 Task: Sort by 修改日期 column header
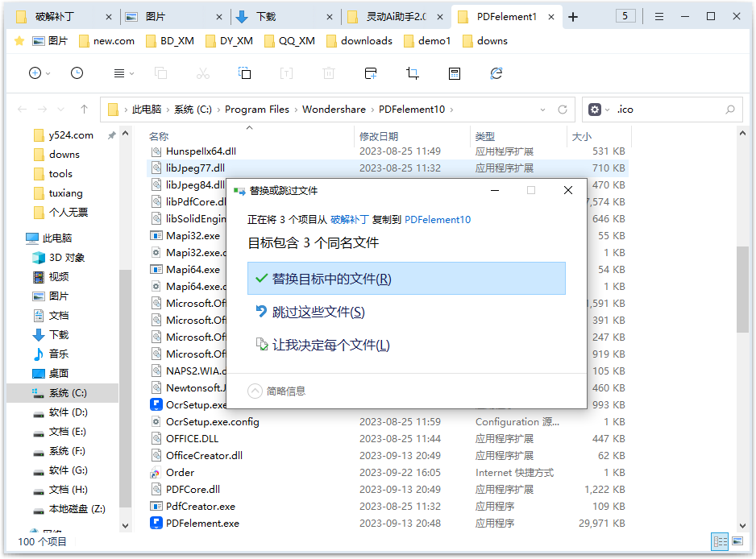[379, 136]
